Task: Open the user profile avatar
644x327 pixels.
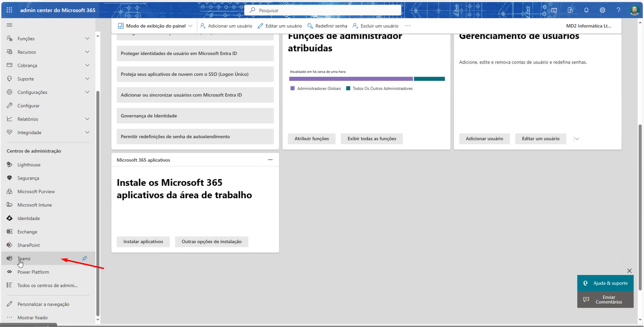Action: click(x=634, y=10)
